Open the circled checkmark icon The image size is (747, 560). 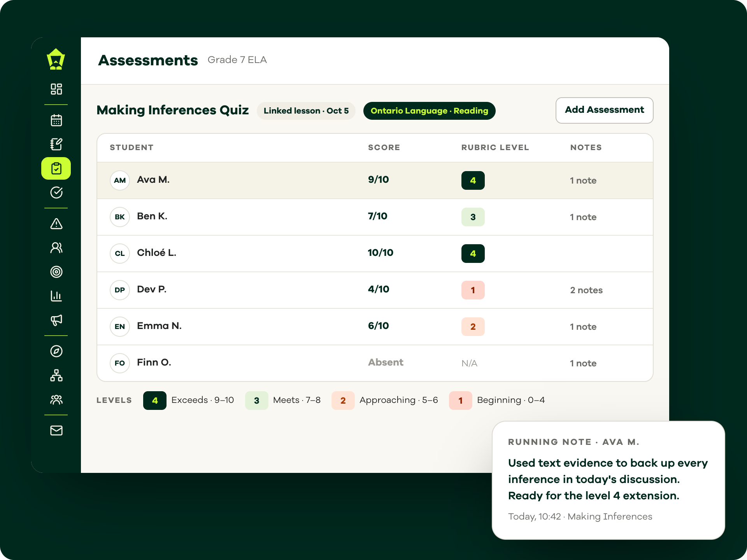[56, 192]
